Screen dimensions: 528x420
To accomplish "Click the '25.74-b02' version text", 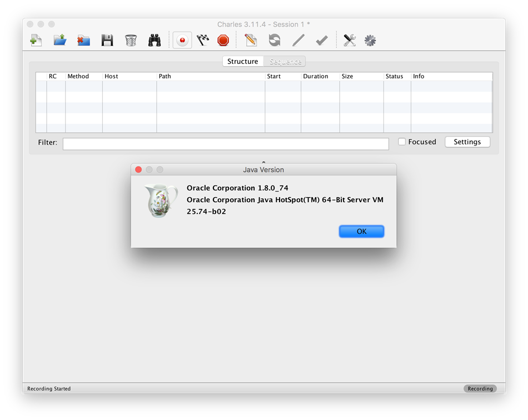I will coord(206,212).
